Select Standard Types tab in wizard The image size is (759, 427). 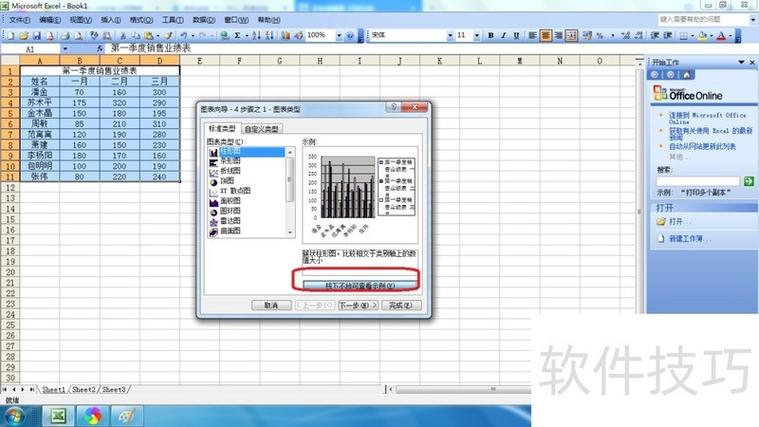coord(222,128)
